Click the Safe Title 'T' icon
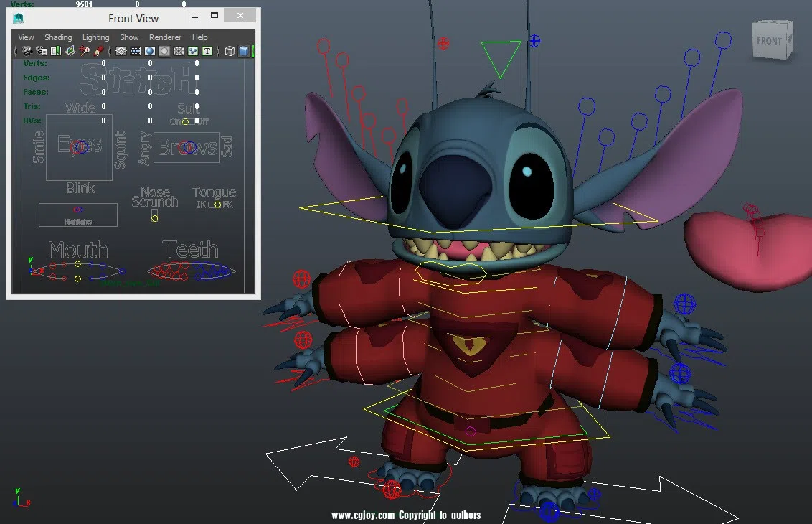The image size is (812, 524). 207,51
